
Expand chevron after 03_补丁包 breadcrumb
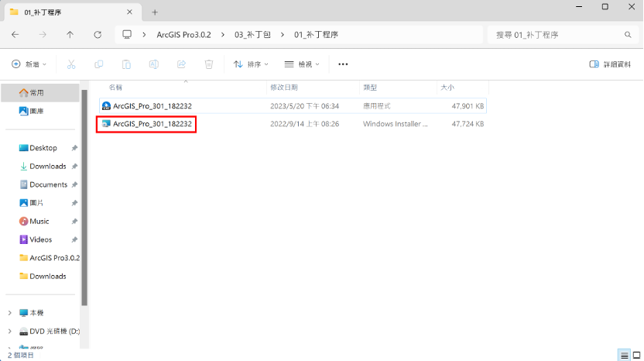pyautogui.click(x=283, y=35)
